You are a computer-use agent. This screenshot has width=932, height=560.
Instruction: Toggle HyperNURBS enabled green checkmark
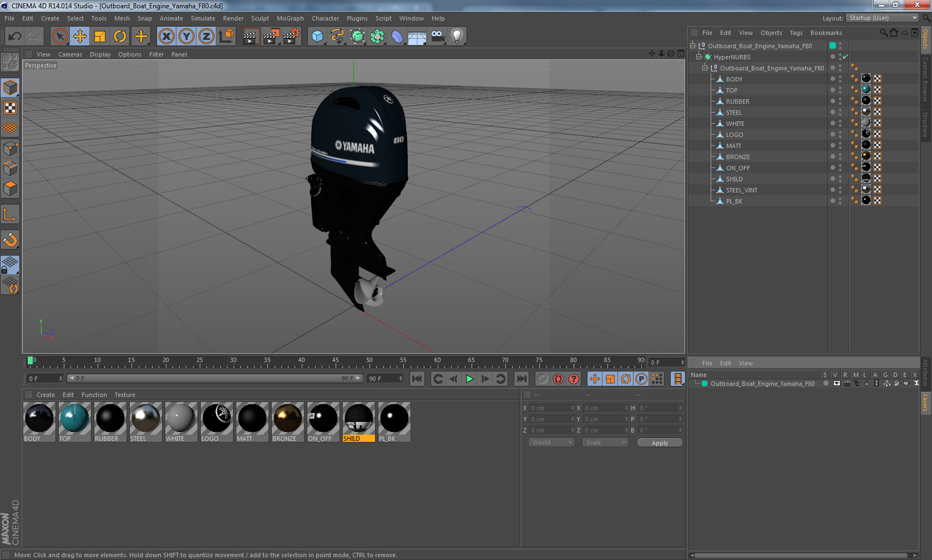coord(845,57)
